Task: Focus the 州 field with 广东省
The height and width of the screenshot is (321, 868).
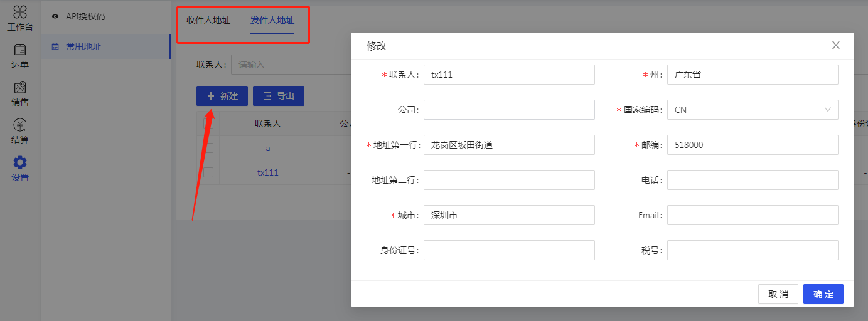Action: coord(753,75)
